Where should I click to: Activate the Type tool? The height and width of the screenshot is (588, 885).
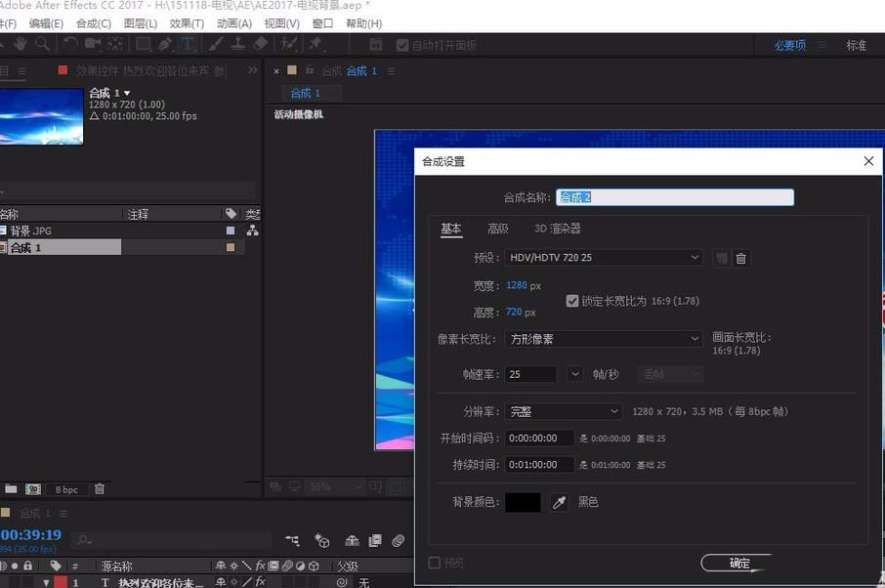click(186, 44)
